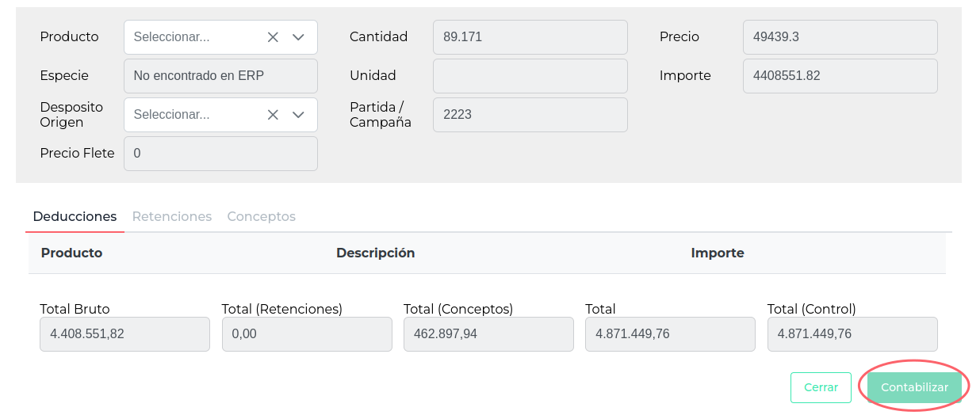
Task: Click the Total Bruto field
Action: 124,334
